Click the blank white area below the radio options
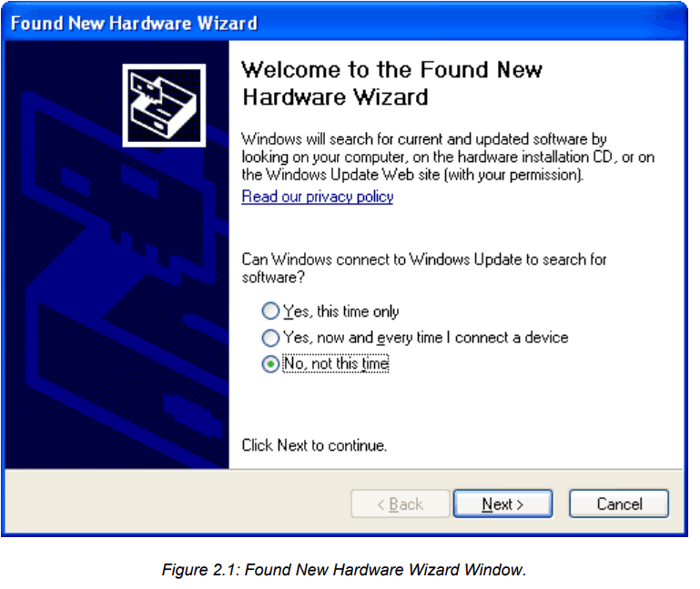Image resolution: width=700 pixels, height=589 pixels. (x=455, y=404)
